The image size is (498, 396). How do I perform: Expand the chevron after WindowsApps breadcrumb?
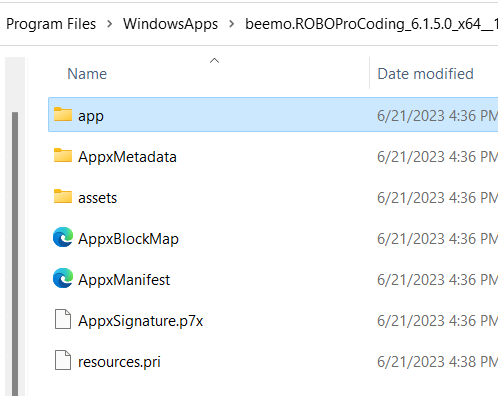[x=232, y=24]
